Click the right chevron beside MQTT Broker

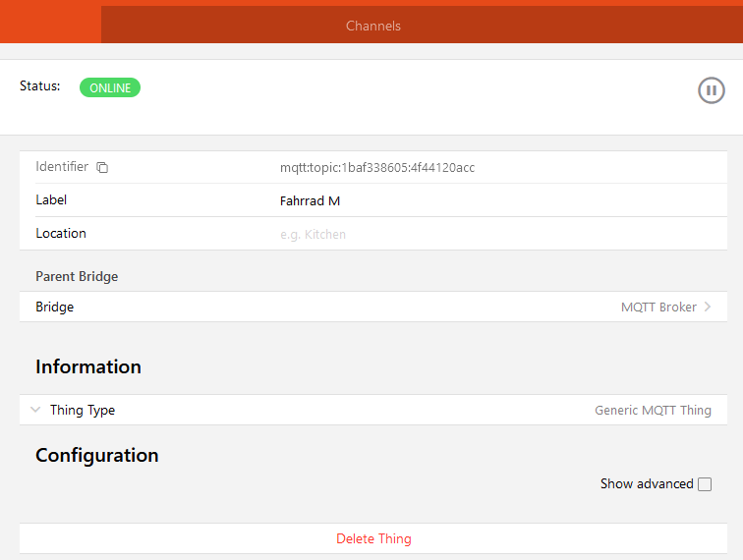[x=708, y=308]
